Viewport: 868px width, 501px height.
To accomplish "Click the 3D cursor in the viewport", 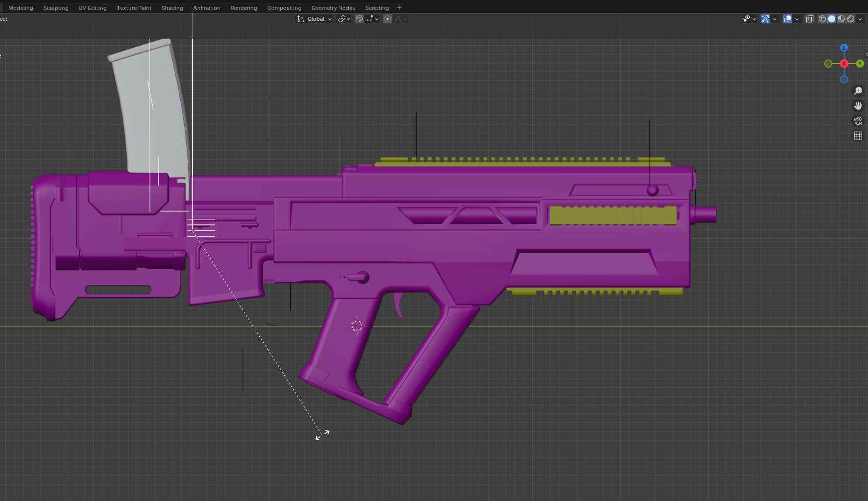I will (357, 326).
